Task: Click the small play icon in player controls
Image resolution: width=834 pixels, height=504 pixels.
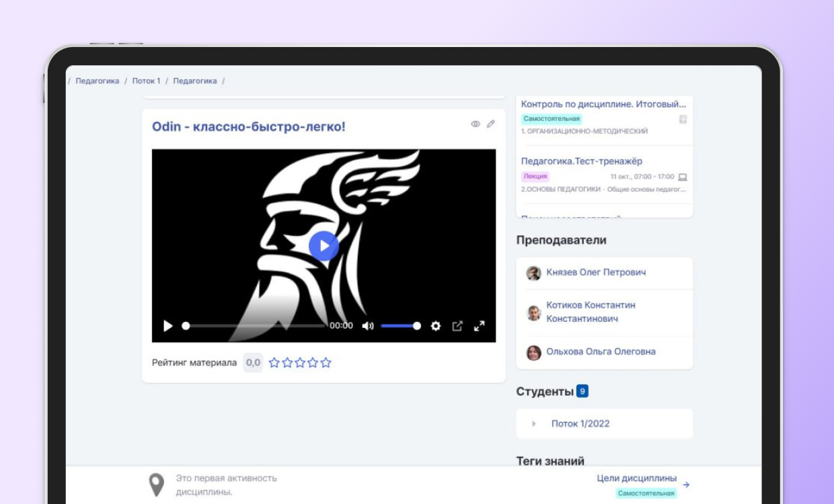Action: [x=168, y=326]
